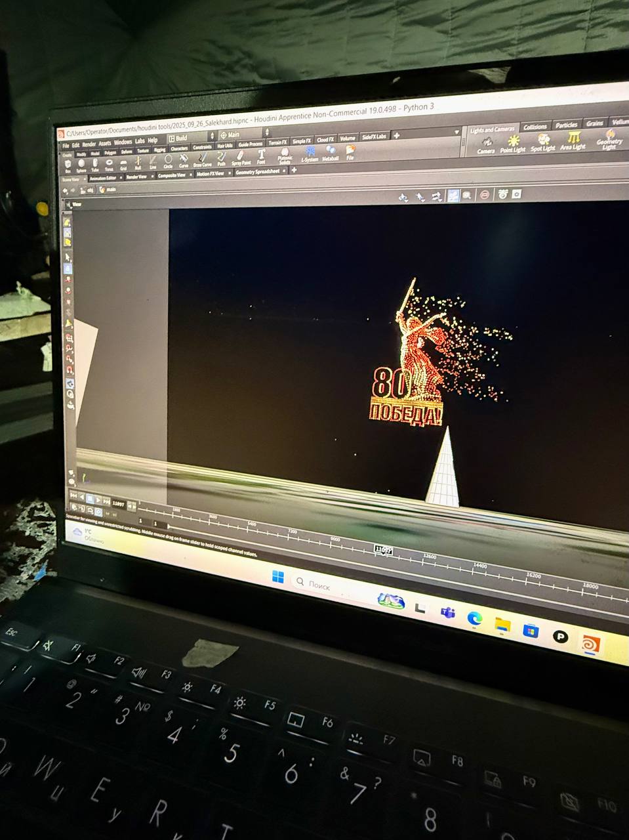Click the Windows Start button
The height and width of the screenshot is (840, 629).
coord(278,577)
